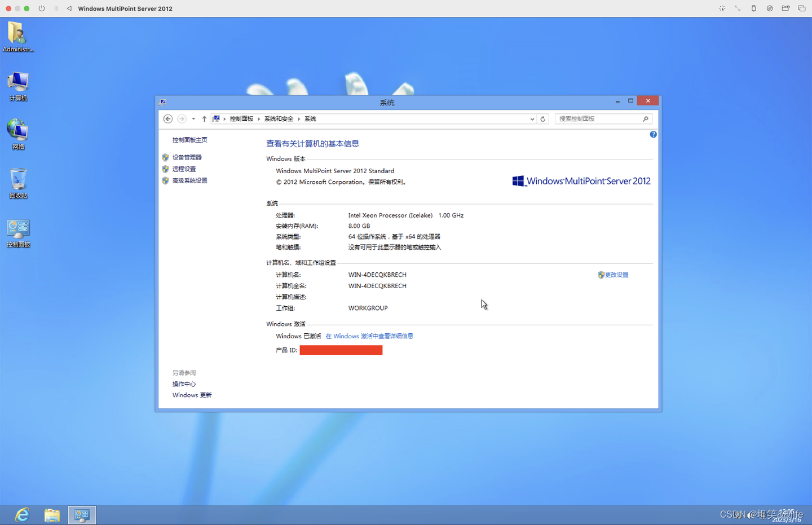The width and height of the screenshot is (812, 525).
Task: Click the system window title bar icon
Action: point(162,102)
